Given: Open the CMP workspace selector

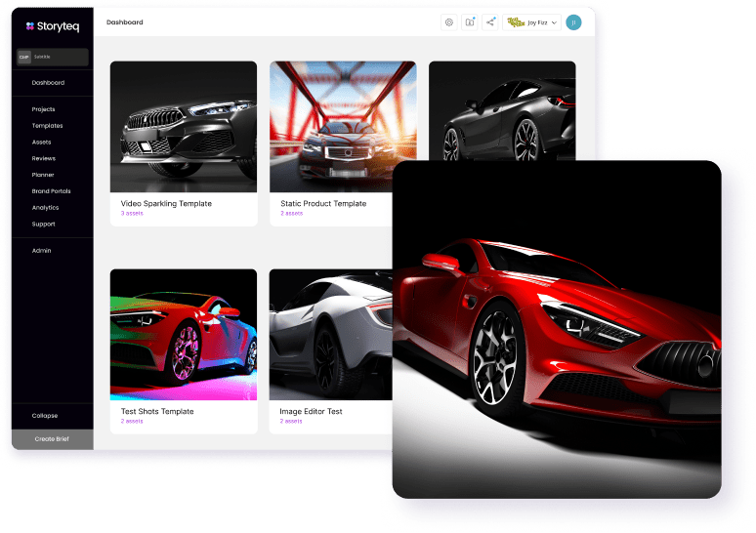Looking at the screenshot, I should tap(53, 58).
